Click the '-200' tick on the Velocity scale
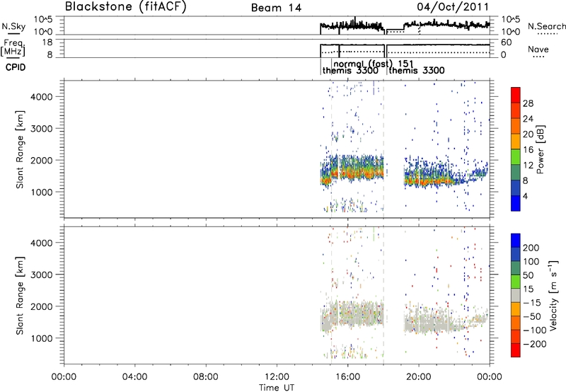 coord(535,344)
